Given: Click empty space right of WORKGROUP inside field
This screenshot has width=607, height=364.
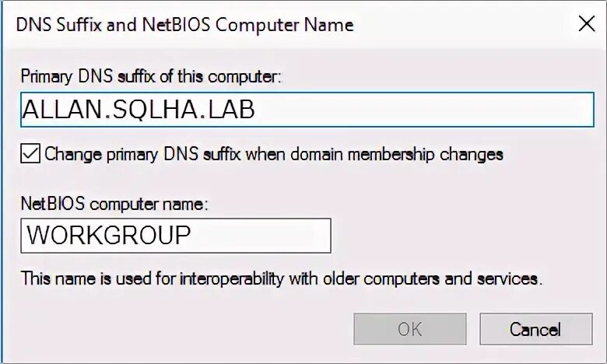Looking at the screenshot, I should click(x=265, y=236).
